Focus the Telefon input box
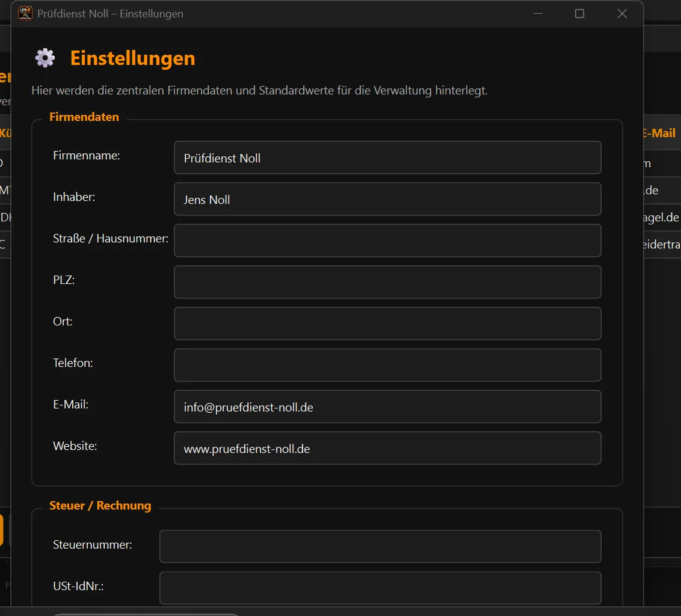 point(387,365)
